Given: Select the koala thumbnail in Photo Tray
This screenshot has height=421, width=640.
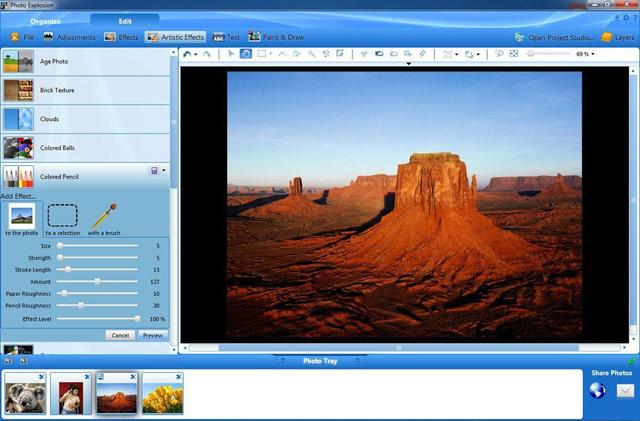Looking at the screenshot, I should (25, 392).
